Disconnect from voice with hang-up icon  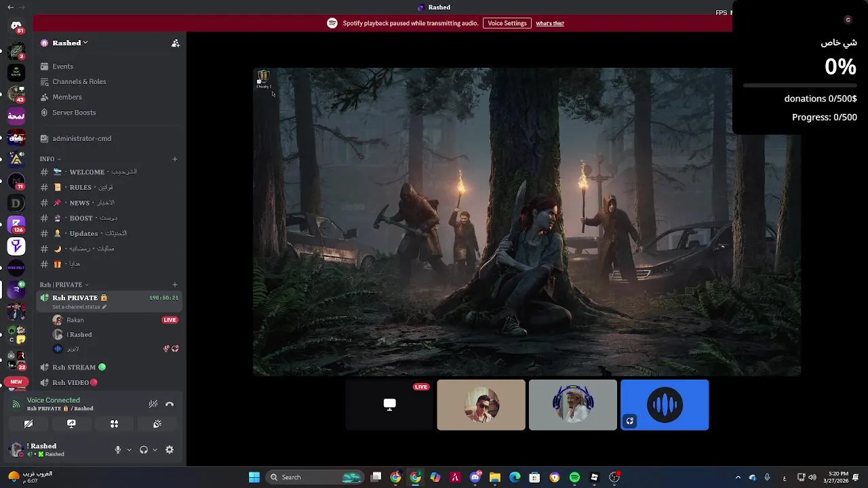[x=170, y=404]
